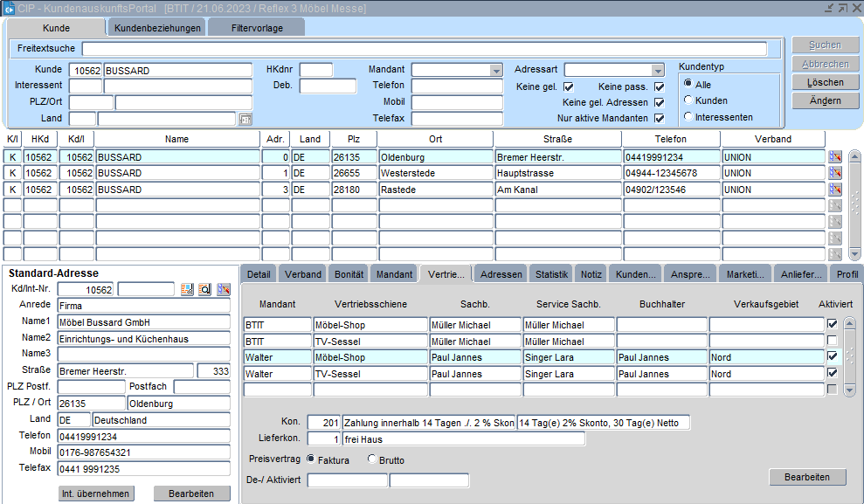This screenshot has height=504, width=864.
Task: Uncheck the Nur aktive Mandanten checkbox
Action: coord(659,118)
